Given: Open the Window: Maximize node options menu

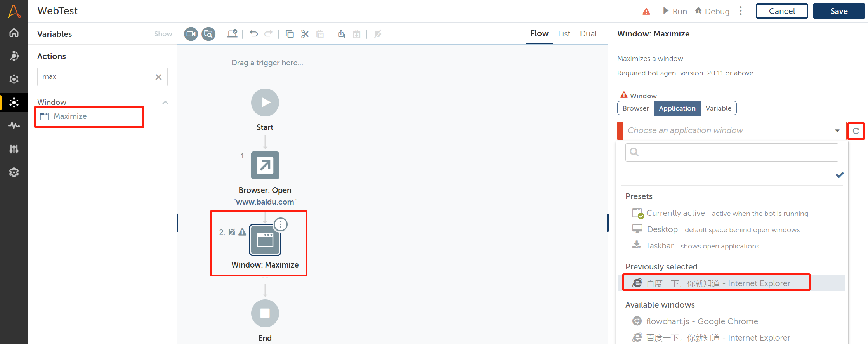Looking at the screenshot, I should click(281, 224).
